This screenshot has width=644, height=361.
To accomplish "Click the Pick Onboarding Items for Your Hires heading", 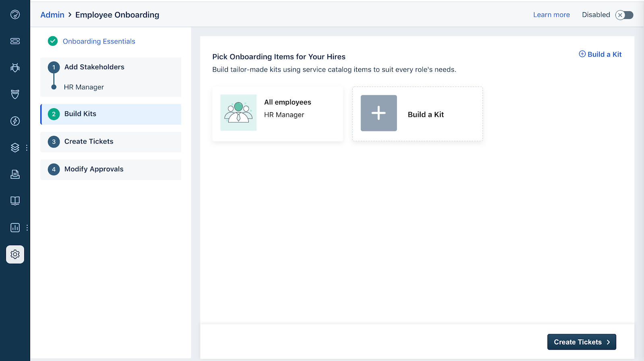I will [x=279, y=57].
